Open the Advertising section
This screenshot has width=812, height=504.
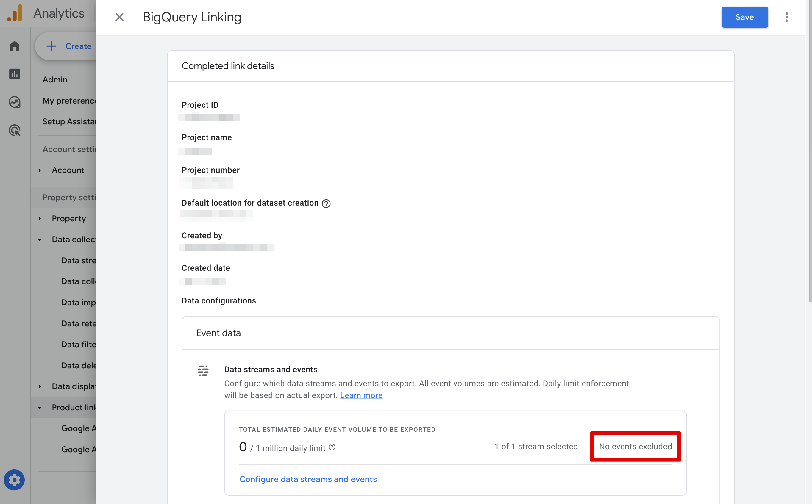[14, 130]
